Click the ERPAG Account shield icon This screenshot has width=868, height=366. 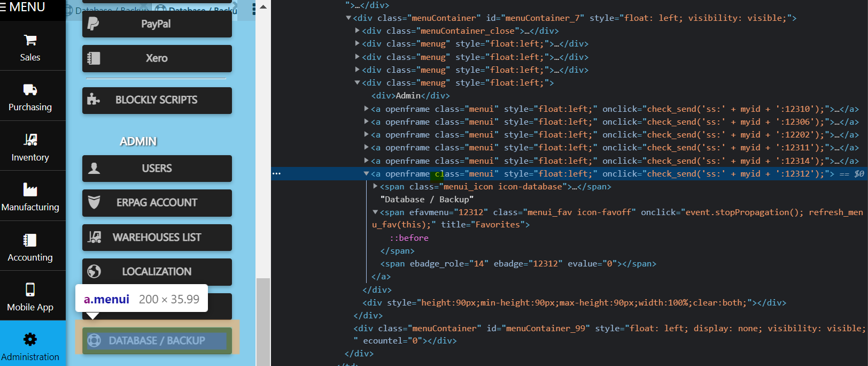coord(94,202)
